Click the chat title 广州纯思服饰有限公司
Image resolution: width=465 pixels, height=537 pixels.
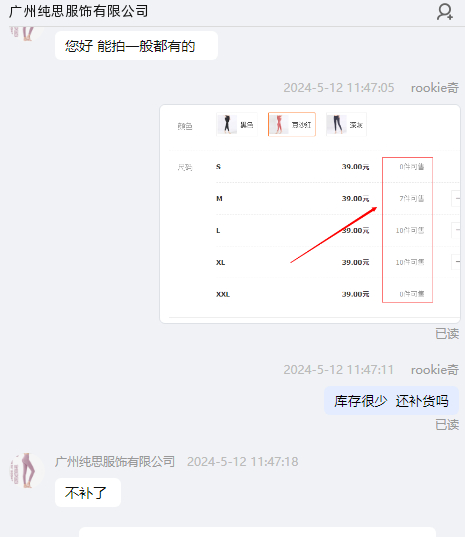[x=78, y=11]
